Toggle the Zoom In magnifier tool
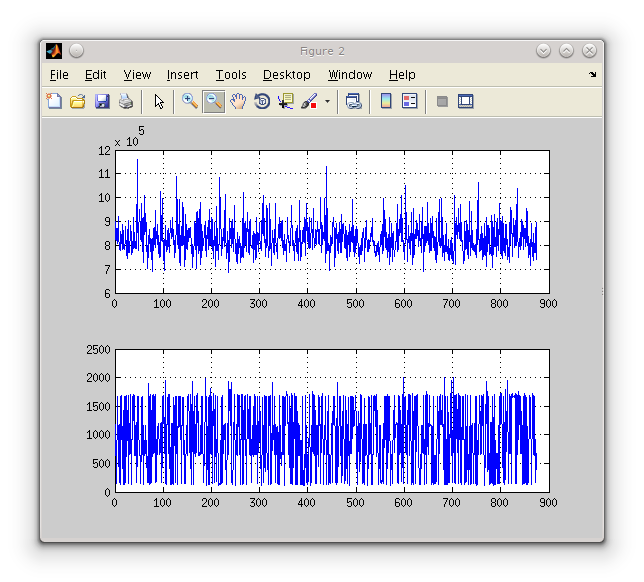Screen dimensions: 644x582 click(190, 101)
